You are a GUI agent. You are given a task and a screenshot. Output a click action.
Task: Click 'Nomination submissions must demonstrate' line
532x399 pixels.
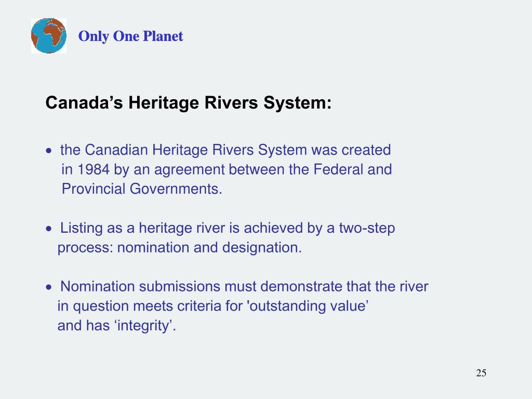point(244,287)
